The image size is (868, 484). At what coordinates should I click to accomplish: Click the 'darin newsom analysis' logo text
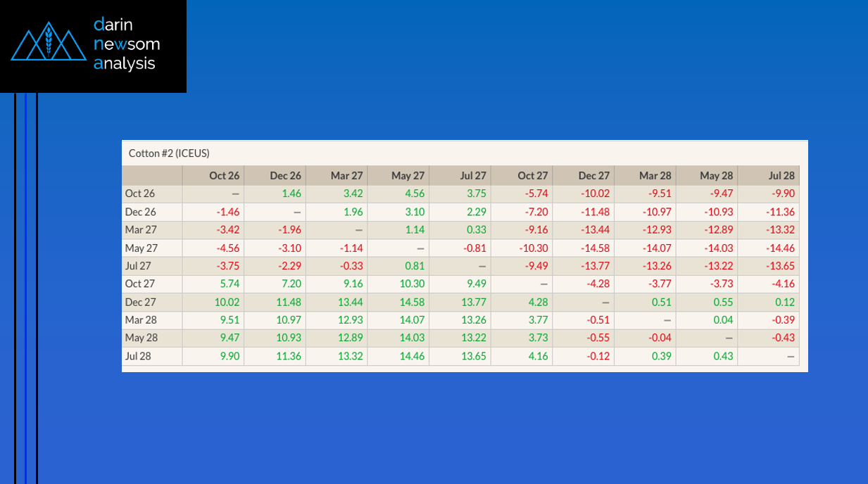point(127,44)
